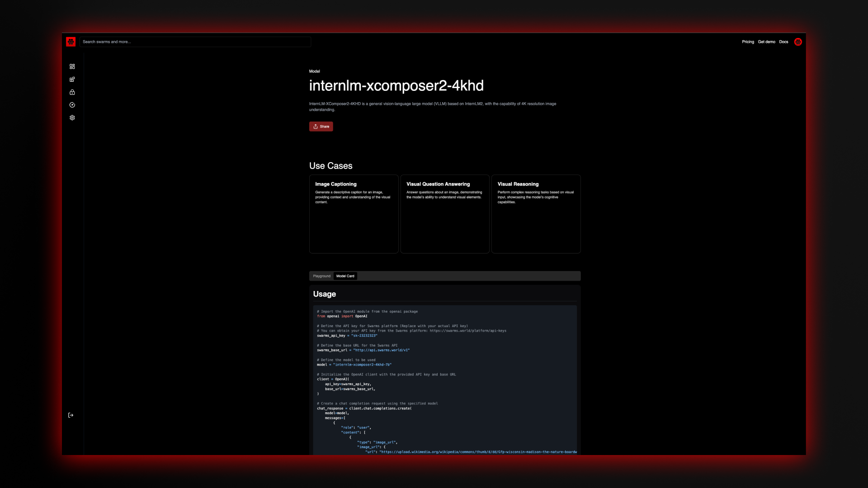Open the dashboard grid icon in sidebar
The width and height of the screenshot is (868, 488).
tap(72, 66)
